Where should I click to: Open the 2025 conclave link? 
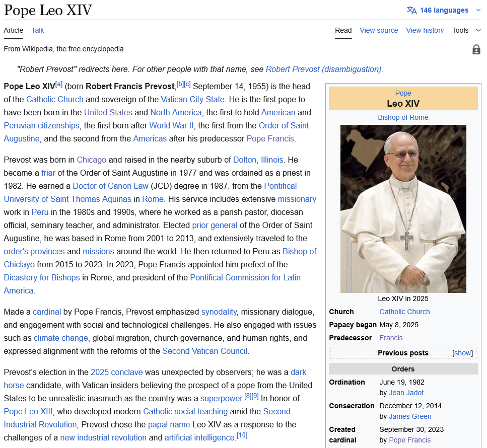(116, 372)
